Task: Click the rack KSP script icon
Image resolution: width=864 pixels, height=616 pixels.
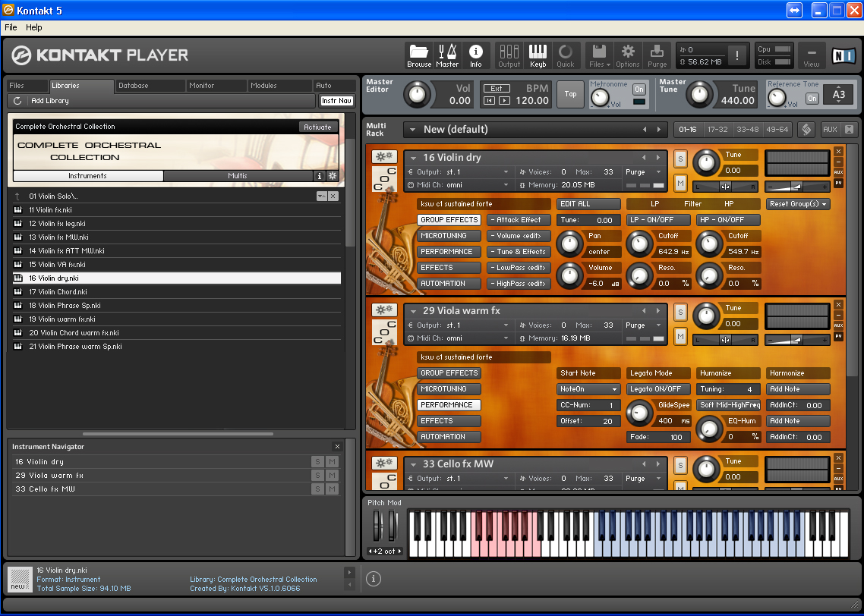Action: 806,130
